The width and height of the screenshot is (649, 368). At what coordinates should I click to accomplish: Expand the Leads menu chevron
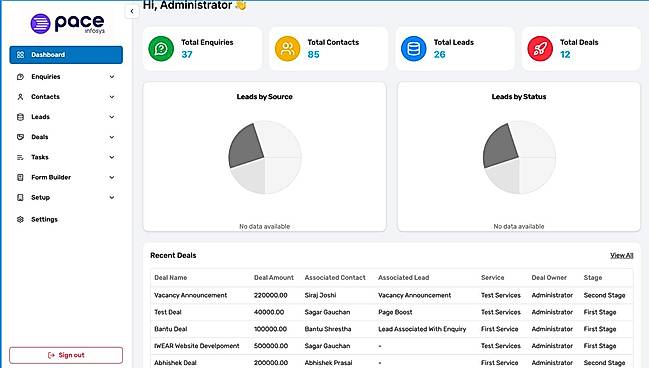[x=112, y=117]
